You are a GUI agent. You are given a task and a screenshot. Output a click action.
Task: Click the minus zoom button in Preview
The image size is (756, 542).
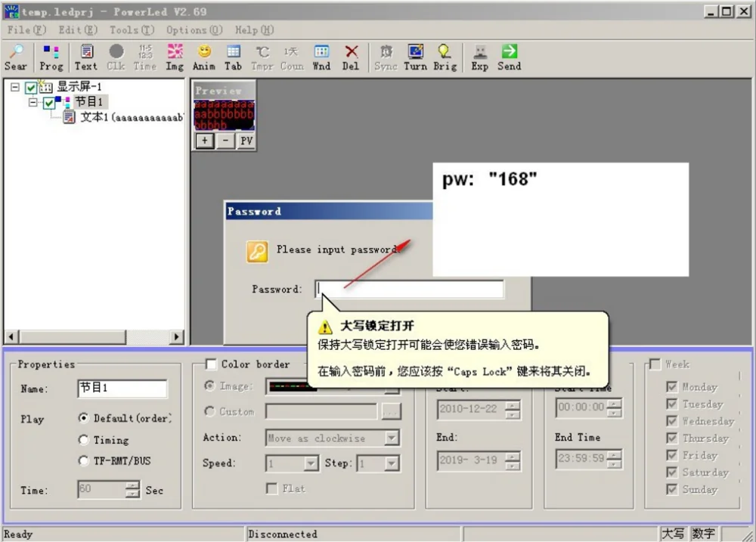[x=224, y=141]
